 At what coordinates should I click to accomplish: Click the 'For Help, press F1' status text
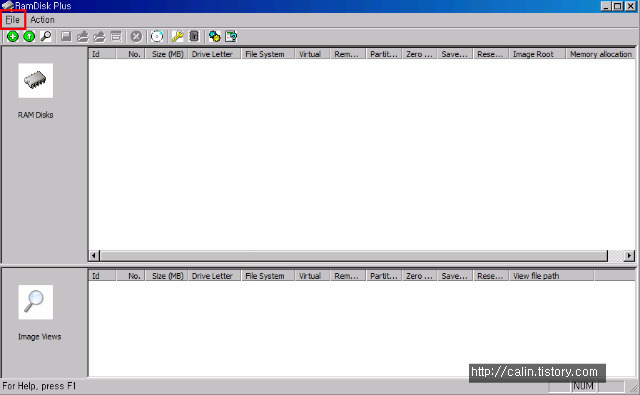click(39, 386)
